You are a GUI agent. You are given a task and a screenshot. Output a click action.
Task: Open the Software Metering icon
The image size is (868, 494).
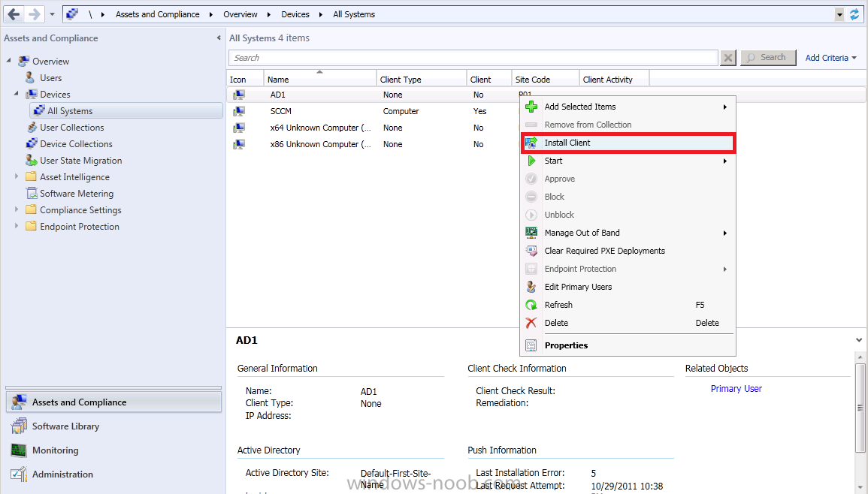click(x=32, y=194)
